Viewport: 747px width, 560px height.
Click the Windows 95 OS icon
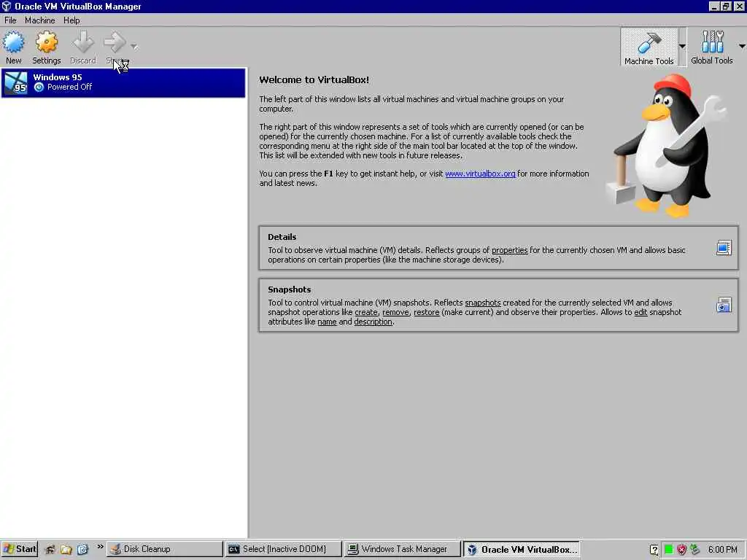[16, 82]
